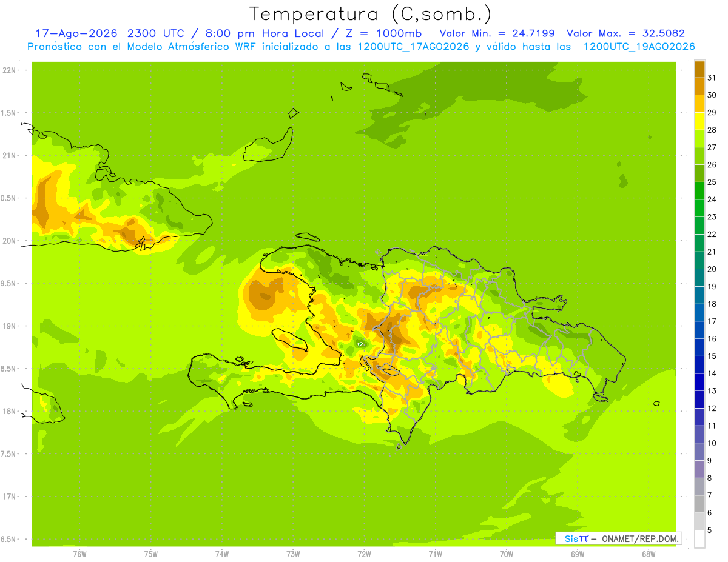Screen dimensions: 728x562
Task: Click the legend value "31"
Action: (x=712, y=78)
